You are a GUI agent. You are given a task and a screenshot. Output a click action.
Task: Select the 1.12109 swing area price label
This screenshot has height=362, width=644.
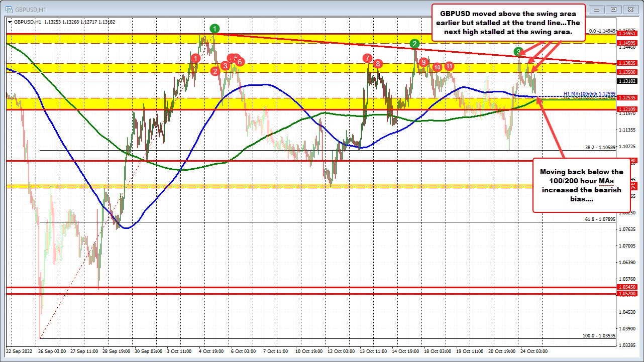[x=626, y=109]
